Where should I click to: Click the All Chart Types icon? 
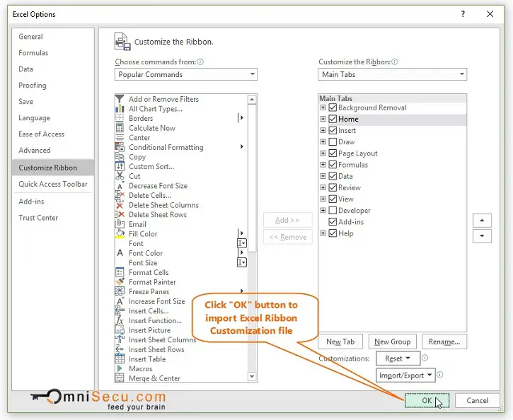(120, 108)
